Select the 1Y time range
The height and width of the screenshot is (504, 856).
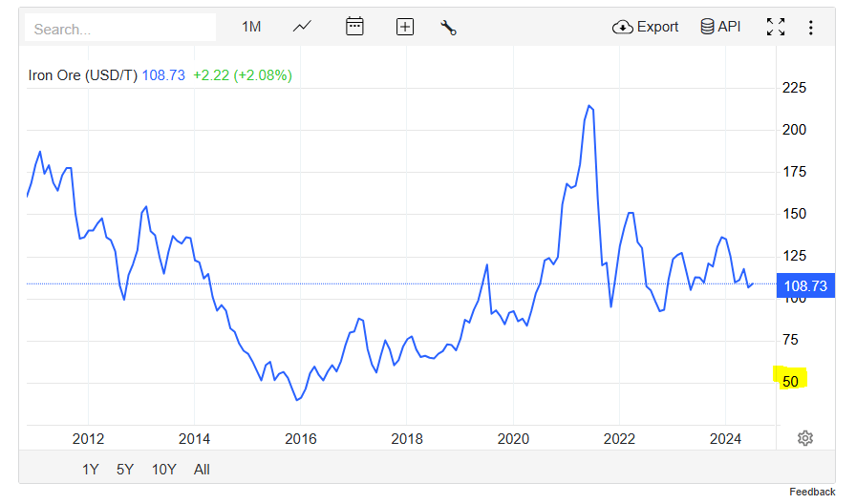click(90, 469)
